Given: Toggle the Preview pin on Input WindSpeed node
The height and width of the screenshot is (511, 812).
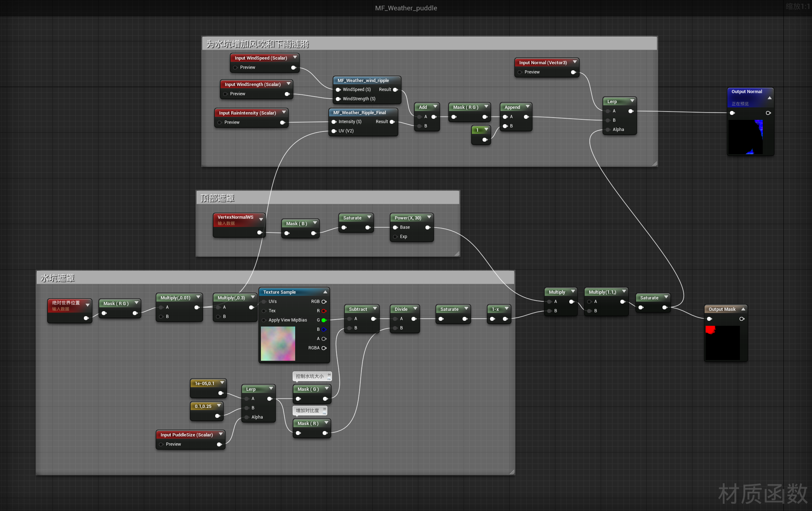Looking at the screenshot, I should pos(235,67).
